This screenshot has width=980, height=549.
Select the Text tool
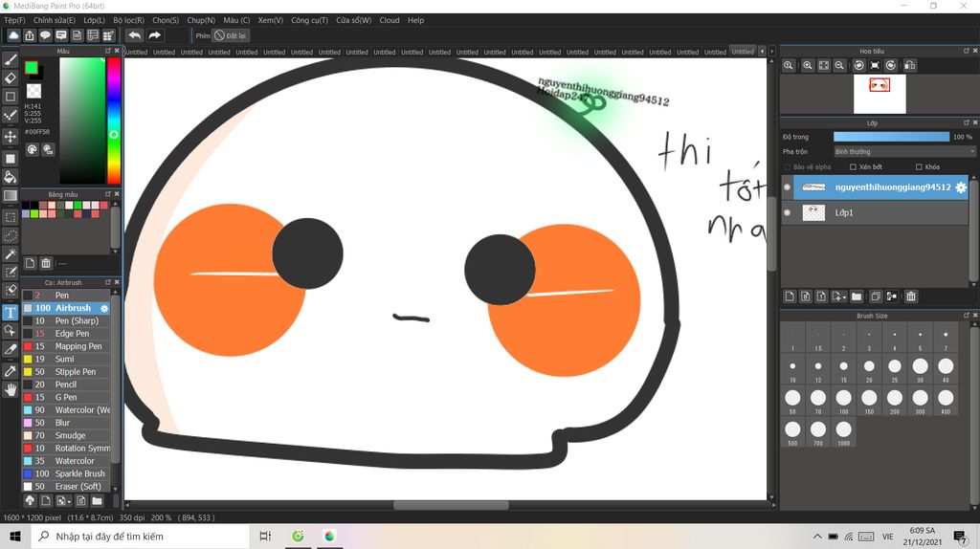tap(11, 313)
